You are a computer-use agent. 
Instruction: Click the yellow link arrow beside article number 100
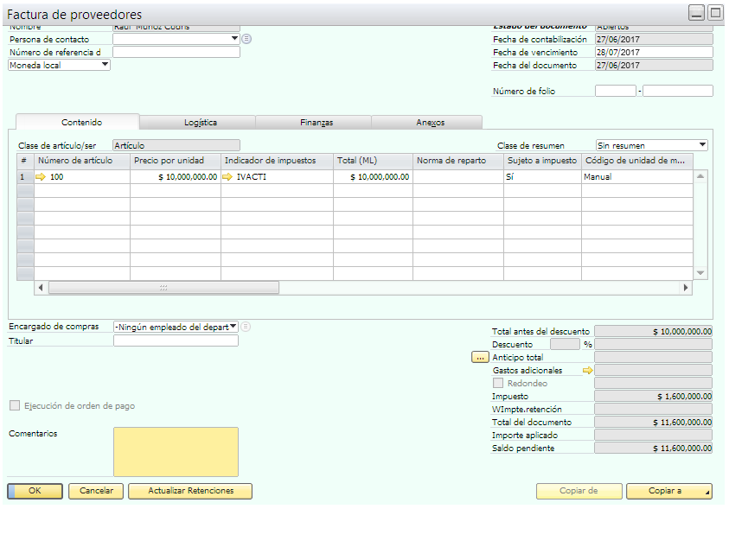(40, 177)
